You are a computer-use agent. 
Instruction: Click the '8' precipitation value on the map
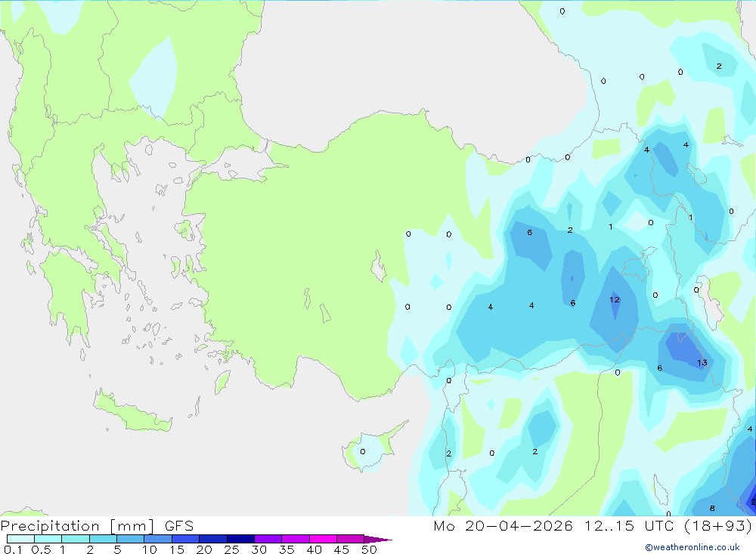coord(712,508)
